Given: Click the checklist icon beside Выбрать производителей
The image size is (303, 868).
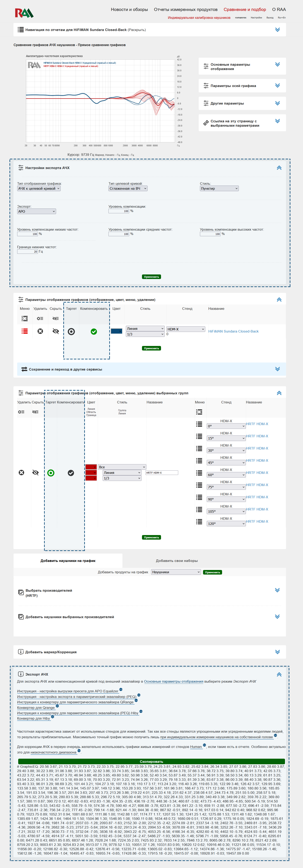Looking at the screenshot, I should tap(21, 592).
